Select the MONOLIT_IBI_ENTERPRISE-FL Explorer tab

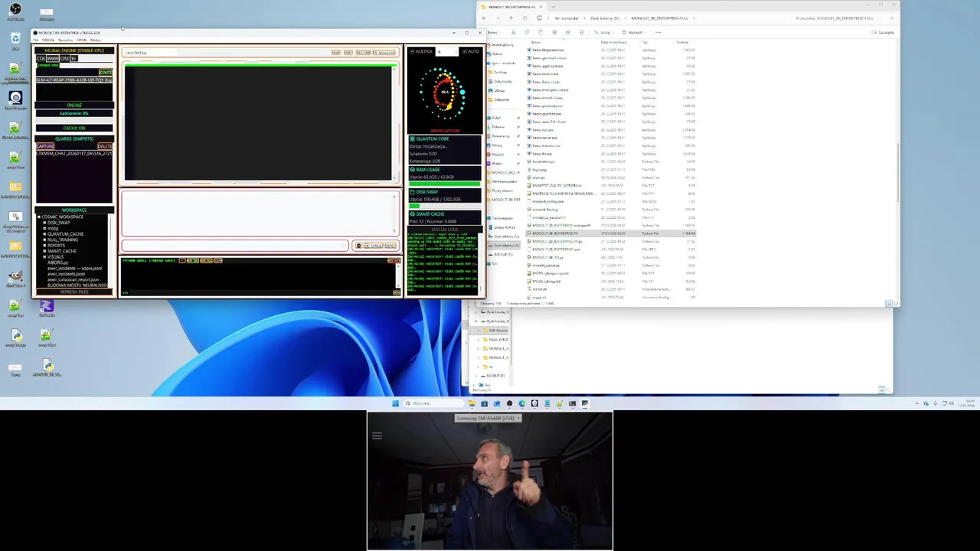point(511,6)
